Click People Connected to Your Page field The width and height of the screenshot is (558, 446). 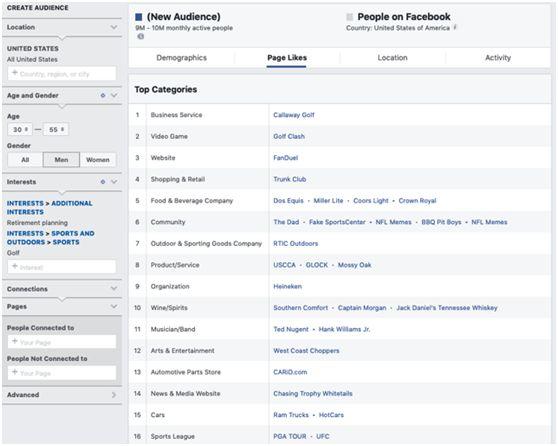[x=62, y=342]
